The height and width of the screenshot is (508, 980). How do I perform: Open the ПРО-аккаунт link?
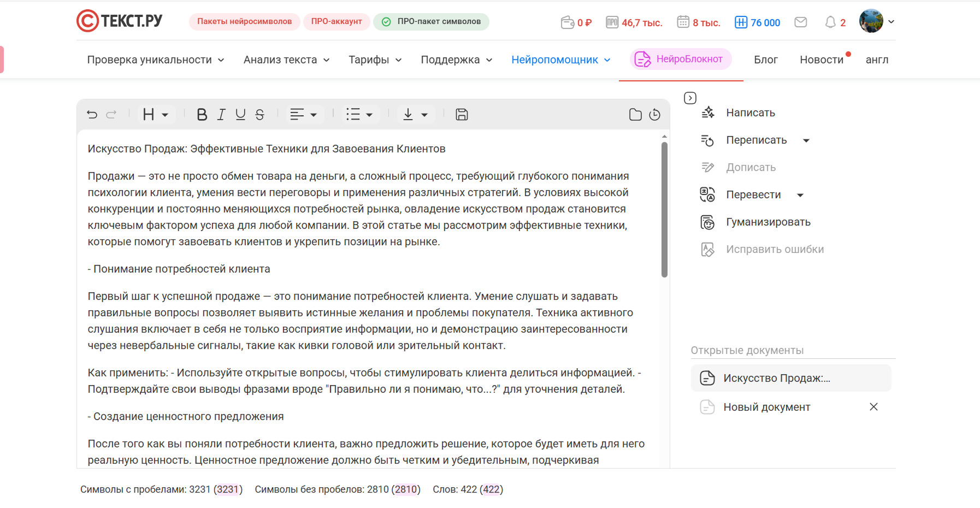coord(336,22)
